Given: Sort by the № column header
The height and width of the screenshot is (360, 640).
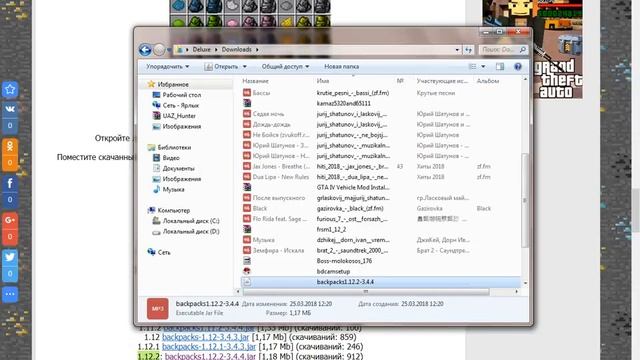Looking at the screenshot, I should tap(400, 81).
